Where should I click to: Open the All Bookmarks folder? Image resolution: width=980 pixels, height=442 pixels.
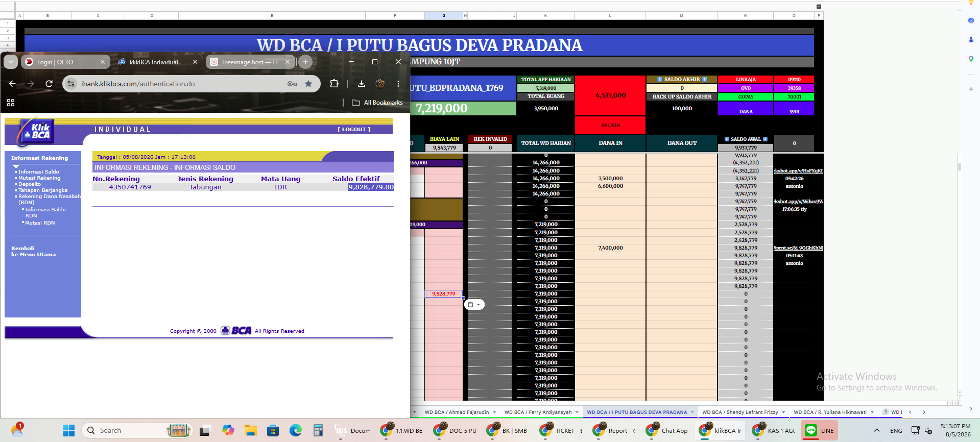coord(377,103)
